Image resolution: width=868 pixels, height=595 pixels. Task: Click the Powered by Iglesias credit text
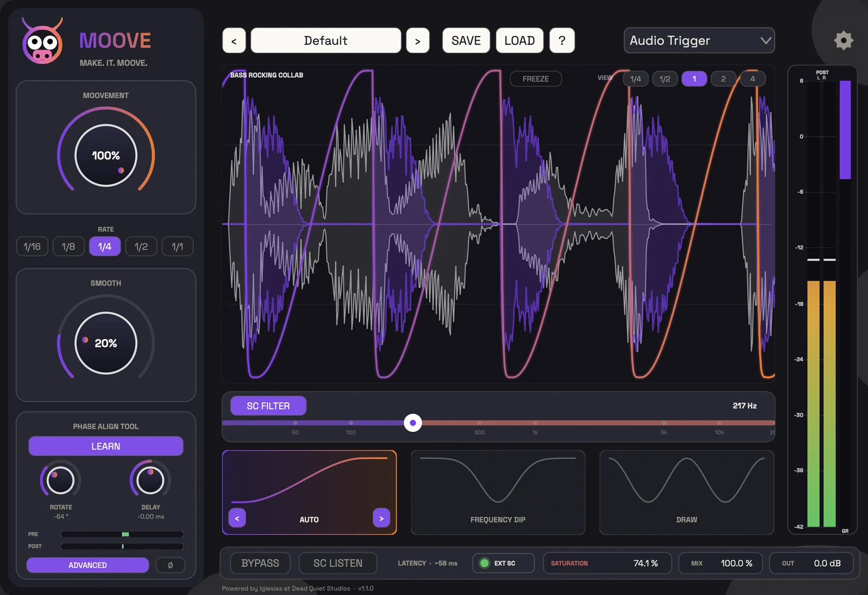click(x=297, y=588)
